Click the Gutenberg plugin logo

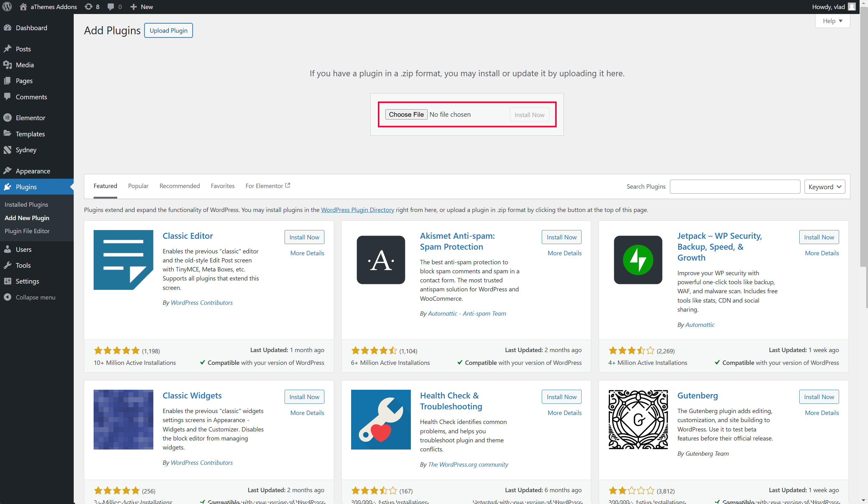pos(638,419)
